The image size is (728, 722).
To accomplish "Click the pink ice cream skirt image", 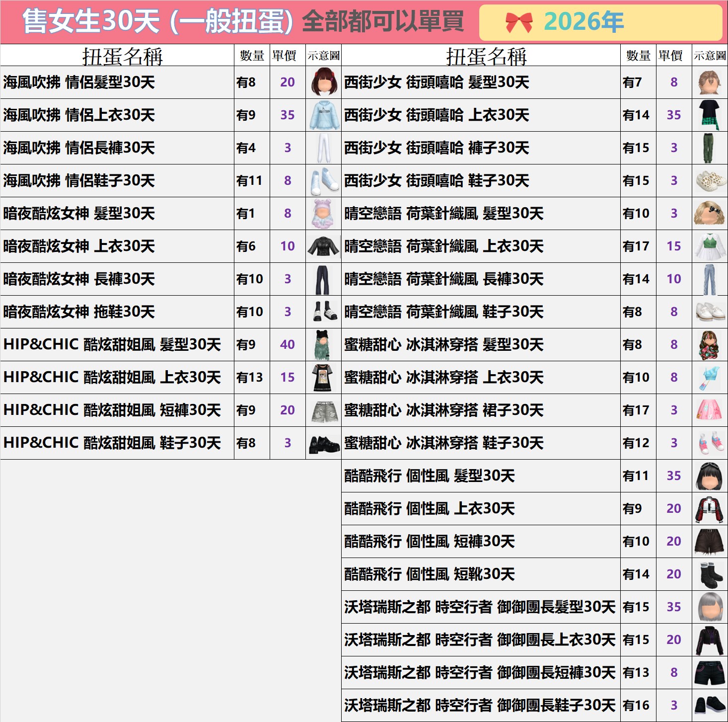I will click(x=710, y=410).
